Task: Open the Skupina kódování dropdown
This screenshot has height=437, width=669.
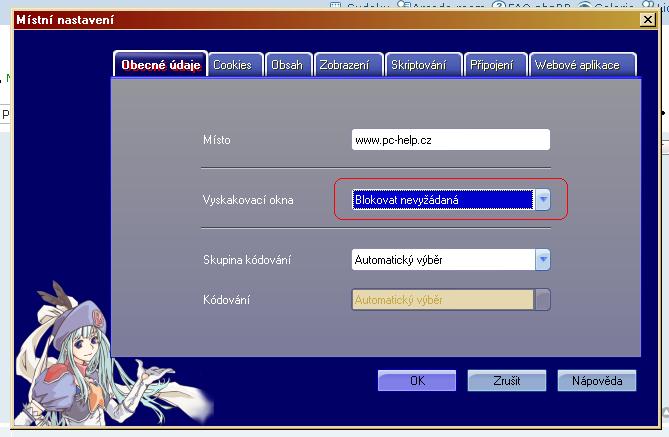Action: tap(542, 260)
